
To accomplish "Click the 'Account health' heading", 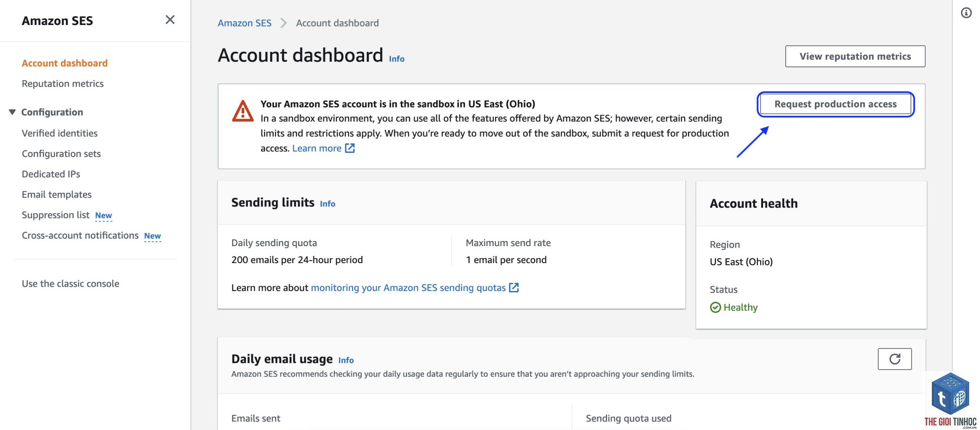I will 754,203.
